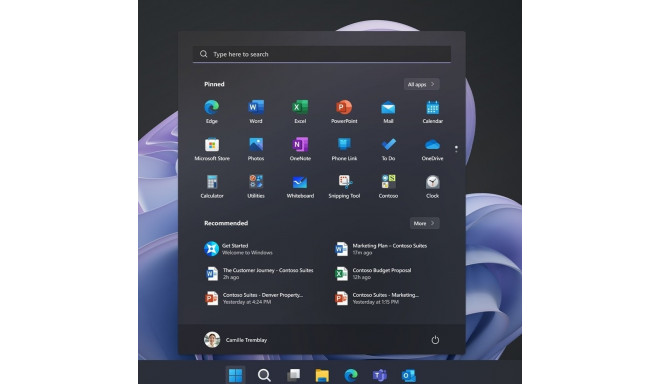Launch Whiteboard
This screenshot has height=384, width=660.
pyautogui.click(x=300, y=186)
